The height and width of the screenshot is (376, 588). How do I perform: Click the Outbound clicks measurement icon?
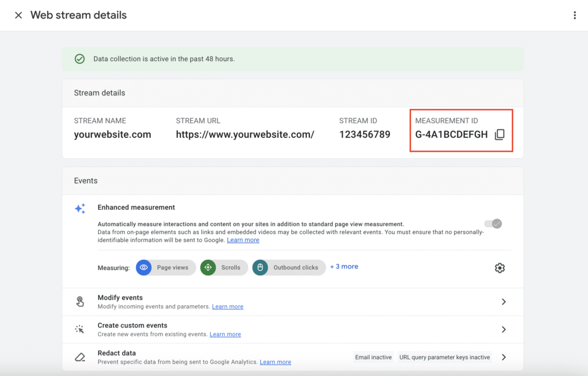click(x=260, y=267)
